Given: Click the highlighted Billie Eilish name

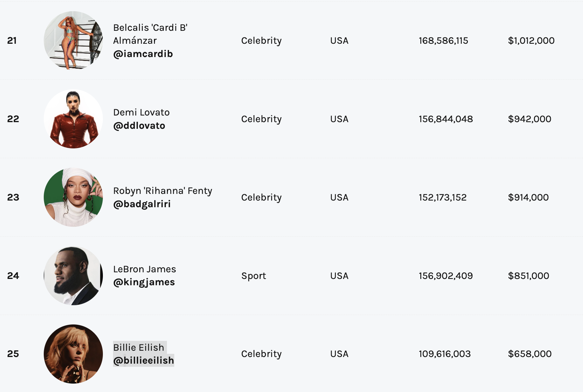Looking at the screenshot, I should pos(139,347).
